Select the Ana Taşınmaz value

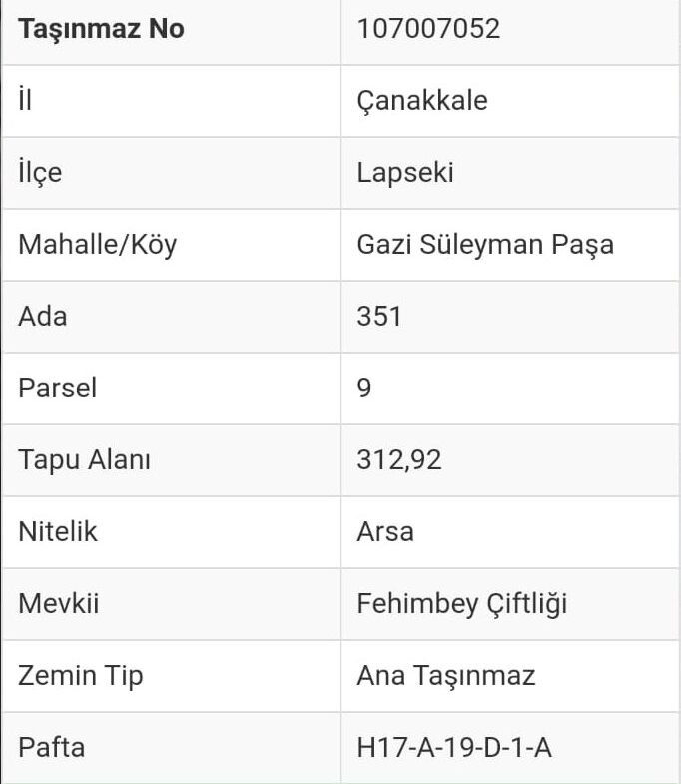[x=446, y=676]
